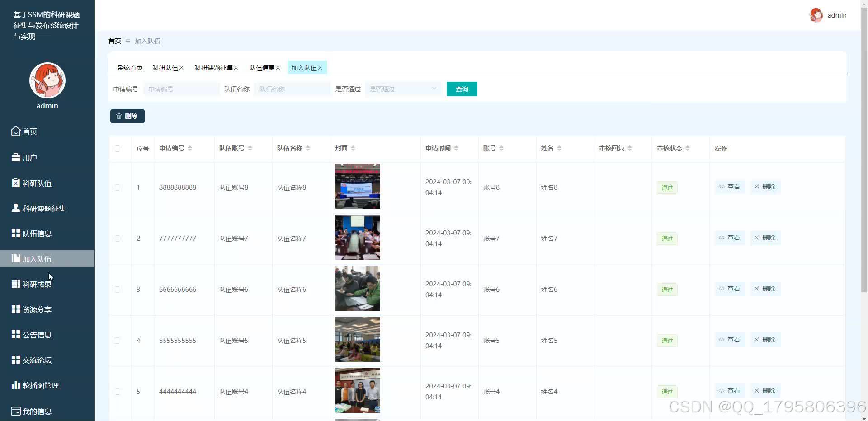The width and height of the screenshot is (868, 421).
Task: Check the row with 申请编号 6666666666
Action: 117,290
